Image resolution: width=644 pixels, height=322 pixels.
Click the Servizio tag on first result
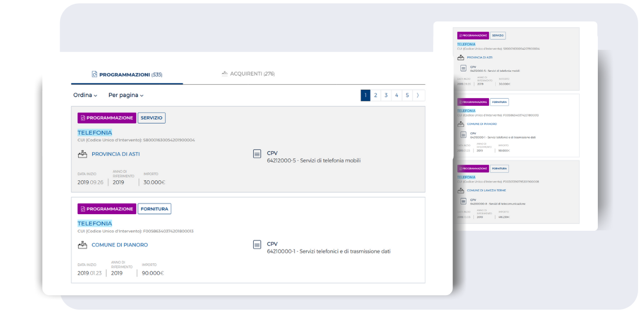click(x=151, y=118)
